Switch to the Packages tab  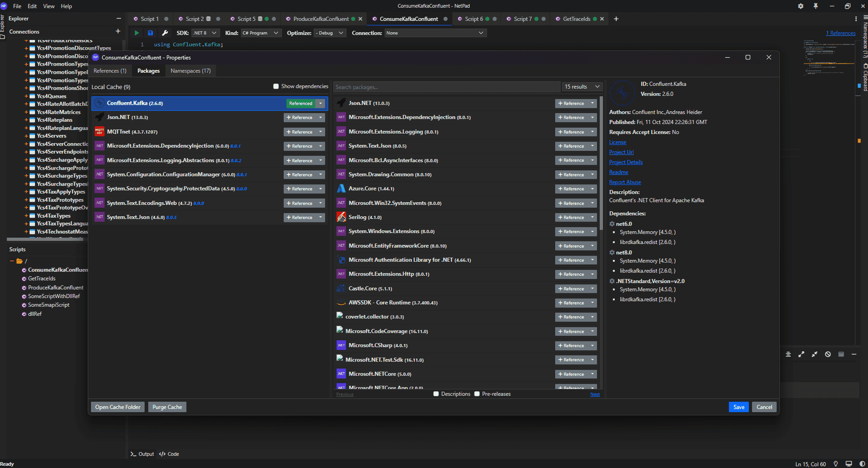click(148, 70)
